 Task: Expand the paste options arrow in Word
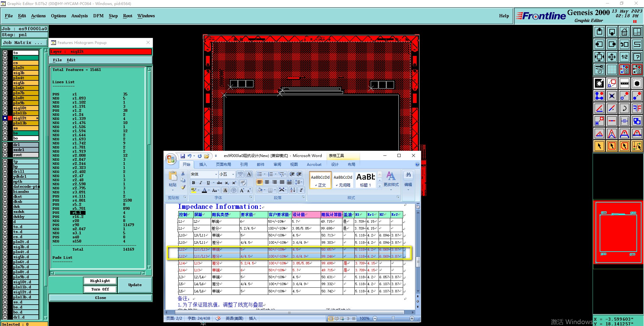(173, 190)
